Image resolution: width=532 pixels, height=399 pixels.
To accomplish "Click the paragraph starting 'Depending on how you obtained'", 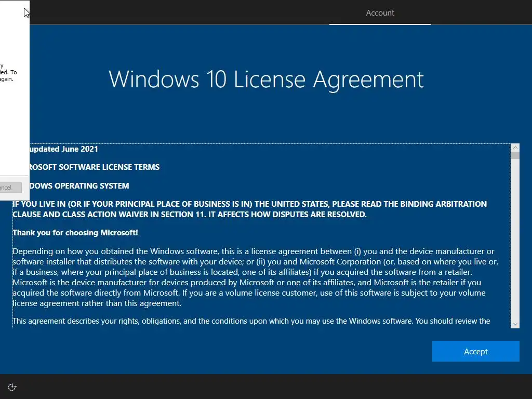I will (x=255, y=277).
